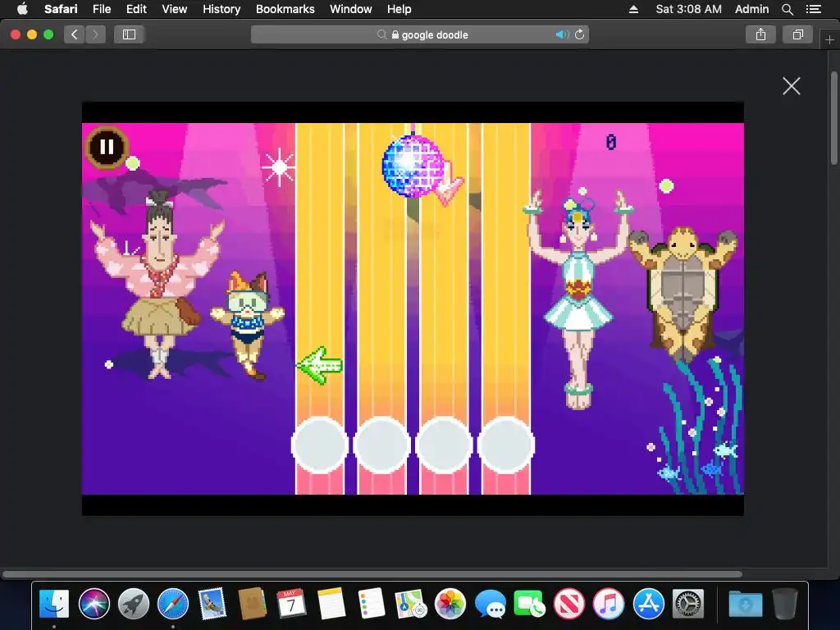The image size is (840, 630).
Task: Open Mail from the Dock
Action: pyautogui.click(x=212, y=604)
